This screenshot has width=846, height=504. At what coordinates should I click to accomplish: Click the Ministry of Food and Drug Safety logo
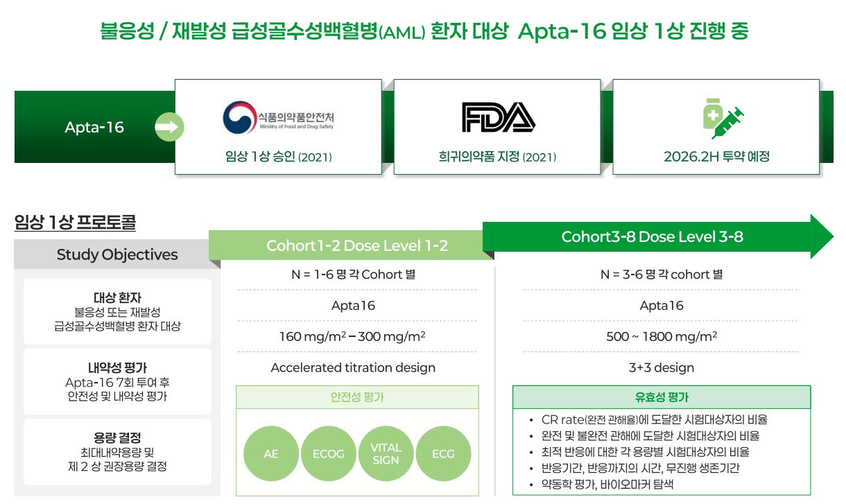pos(277,118)
